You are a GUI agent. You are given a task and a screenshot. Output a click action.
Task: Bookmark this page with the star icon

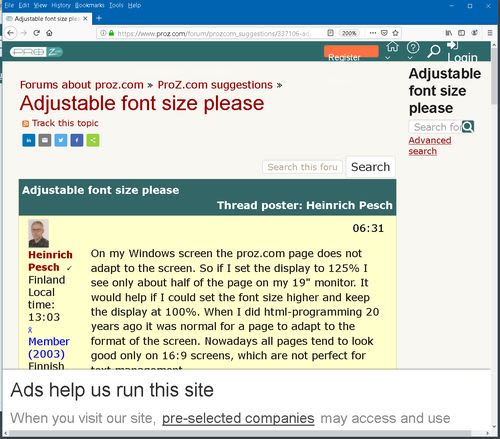[395, 33]
